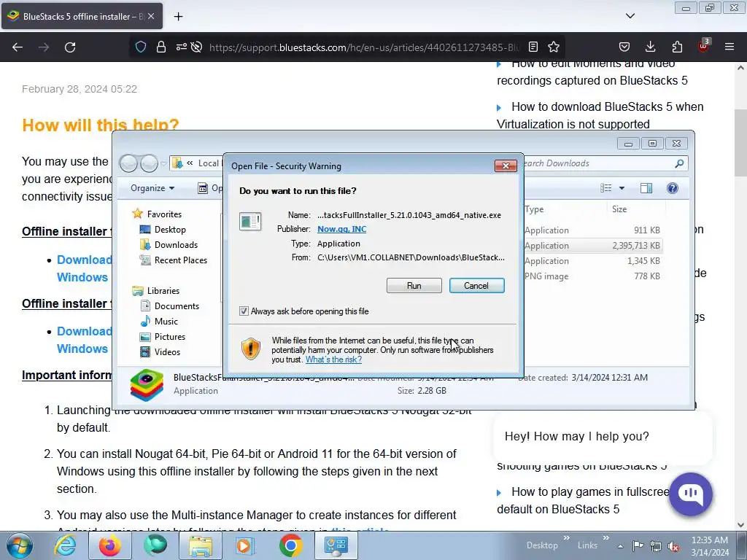The width and height of the screenshot is (747, 560).
Task: Expand the Links toolbar chevron
Action: (x=606, y=538)
